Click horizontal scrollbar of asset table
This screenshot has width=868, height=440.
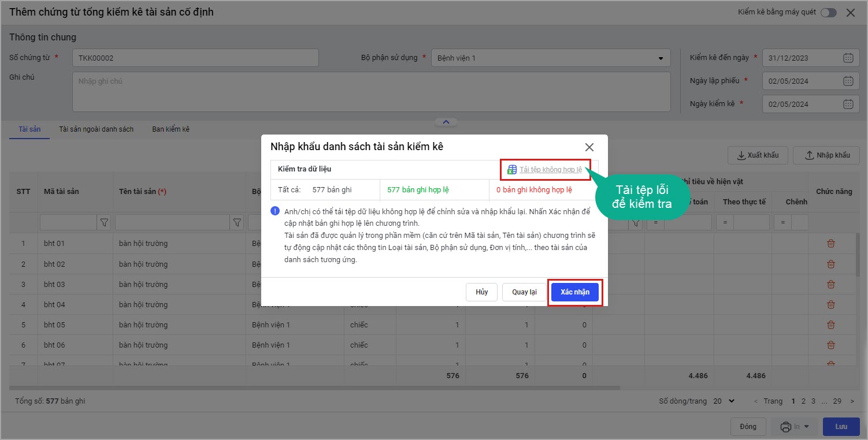tap(314, 388)
